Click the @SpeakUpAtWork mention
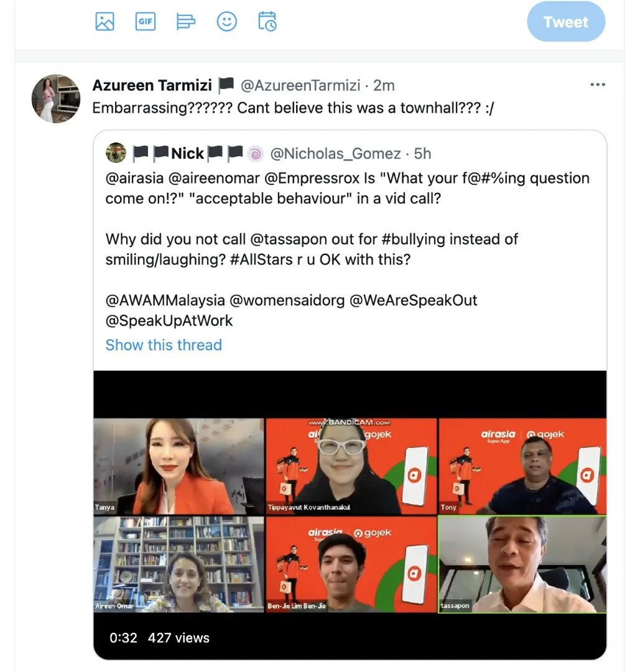 (x=169, y=320)
